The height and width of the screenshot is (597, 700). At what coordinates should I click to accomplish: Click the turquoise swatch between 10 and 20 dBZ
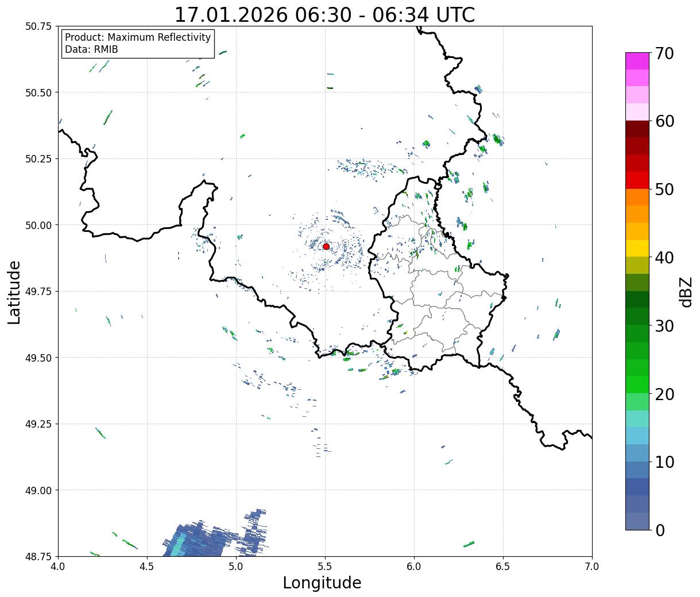(637, 419)
